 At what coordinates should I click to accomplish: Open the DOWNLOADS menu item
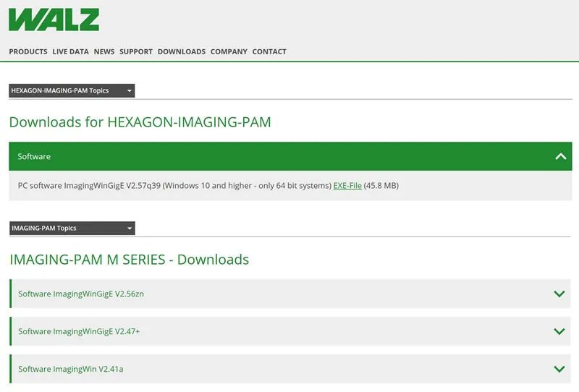[x=182, y=51]
